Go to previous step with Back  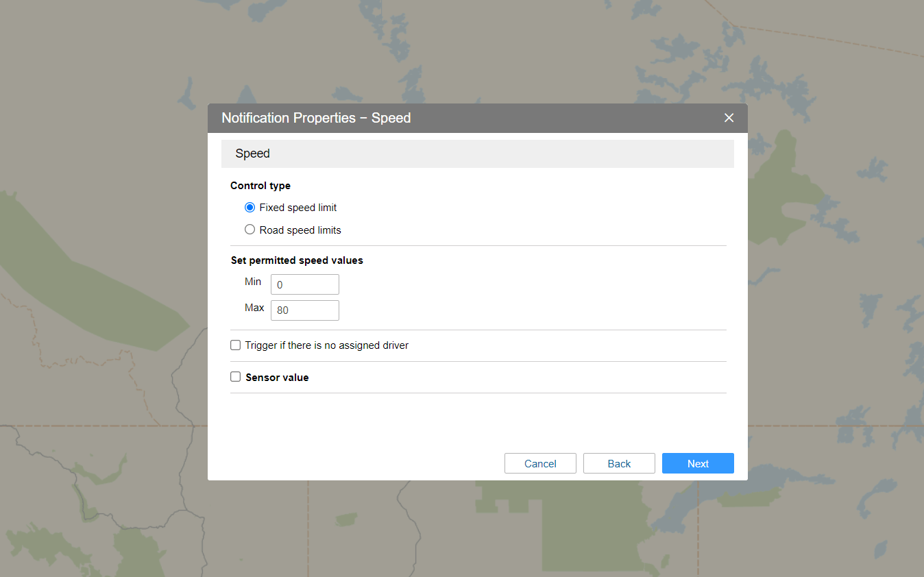pyautogui.click(x=618, y=463)
